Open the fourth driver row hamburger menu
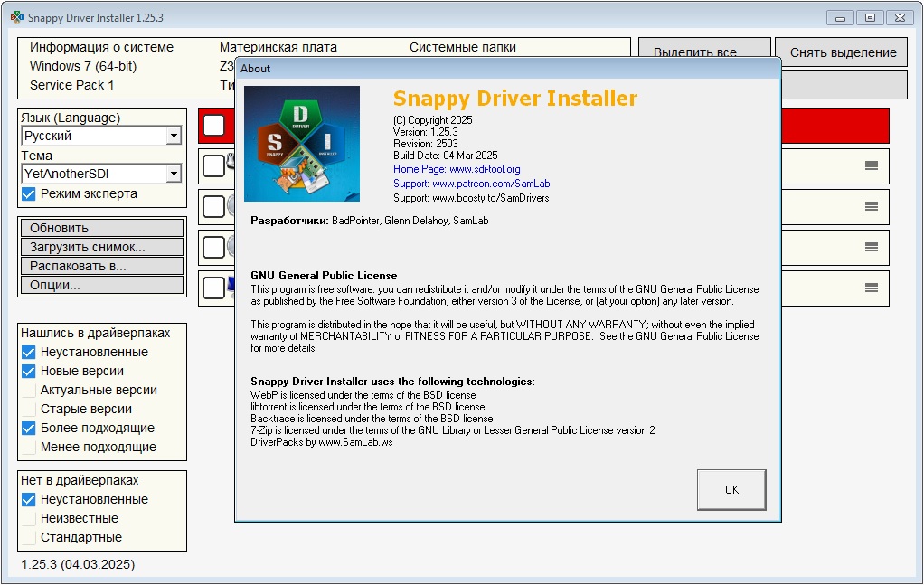 tap(872, 288)
